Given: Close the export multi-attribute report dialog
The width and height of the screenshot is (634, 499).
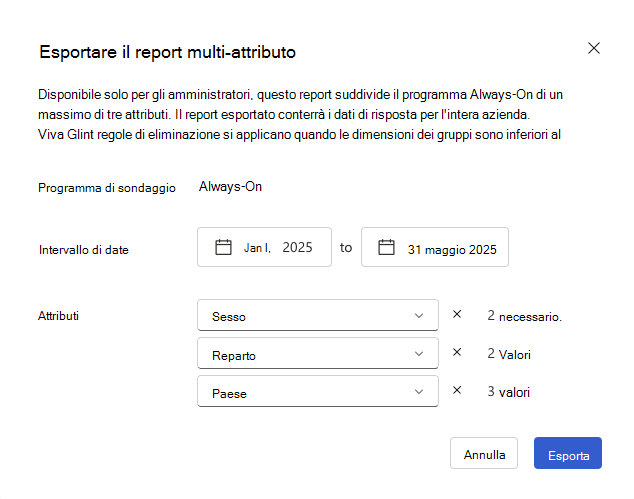Looking at the screenshot, I should pyautogui.click(x=594, y=48).
